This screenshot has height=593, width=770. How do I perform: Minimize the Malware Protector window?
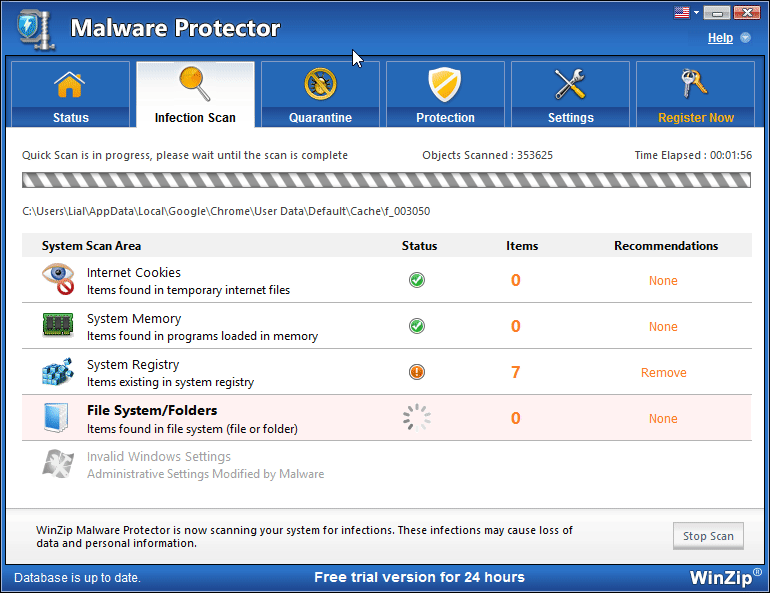(x=716, y=13)
